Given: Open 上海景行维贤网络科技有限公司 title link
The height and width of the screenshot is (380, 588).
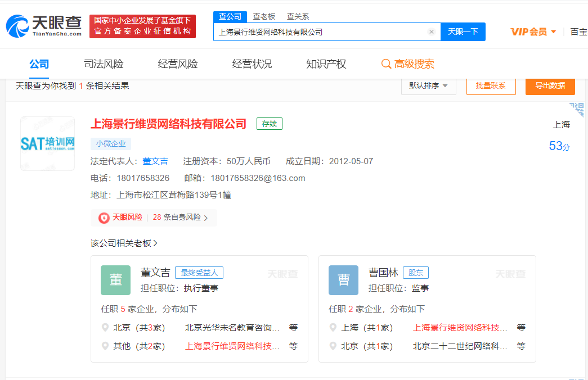Looking at the screenshot, I should 168,124.
